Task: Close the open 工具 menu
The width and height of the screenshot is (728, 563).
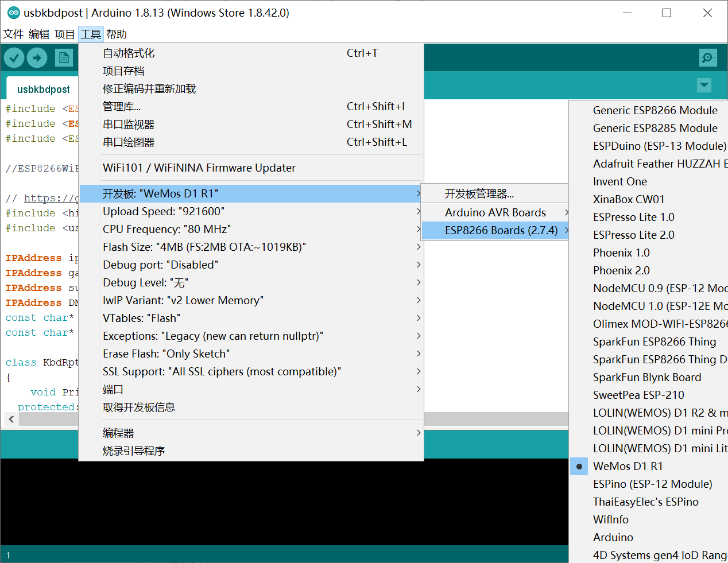Action: click(x=91, y=34)
